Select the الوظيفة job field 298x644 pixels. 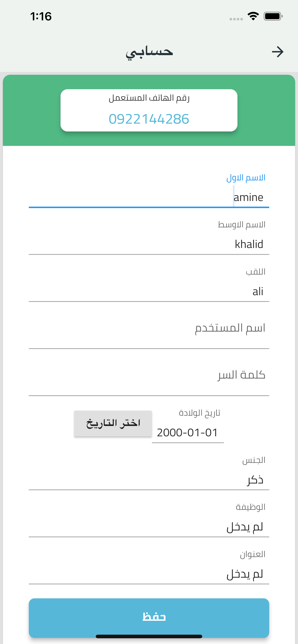(149, 527)
